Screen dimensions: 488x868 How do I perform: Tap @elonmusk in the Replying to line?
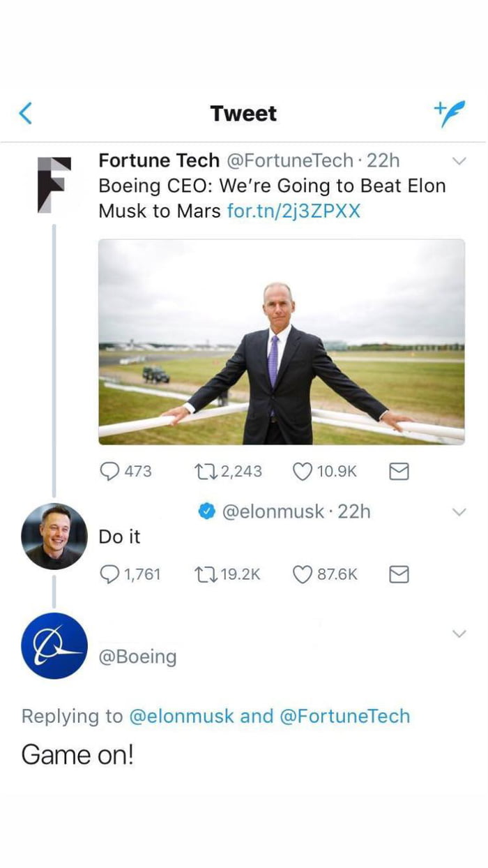(x=182, y=716)
